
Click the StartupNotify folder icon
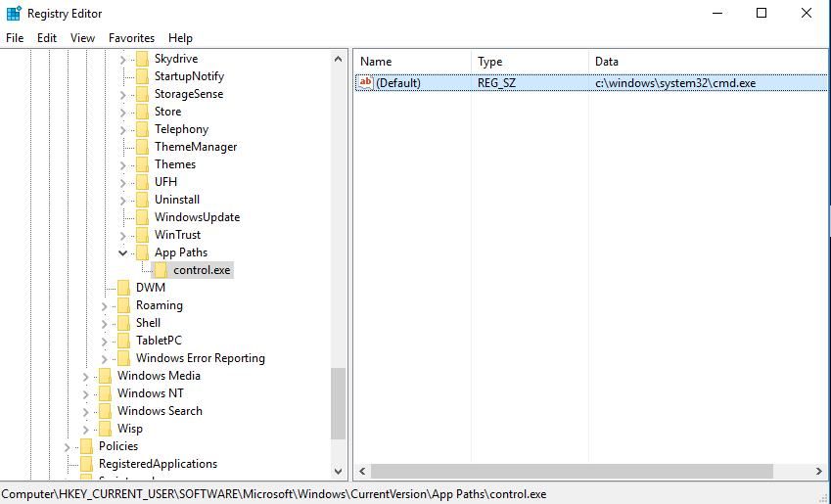(x=142, y=76)
